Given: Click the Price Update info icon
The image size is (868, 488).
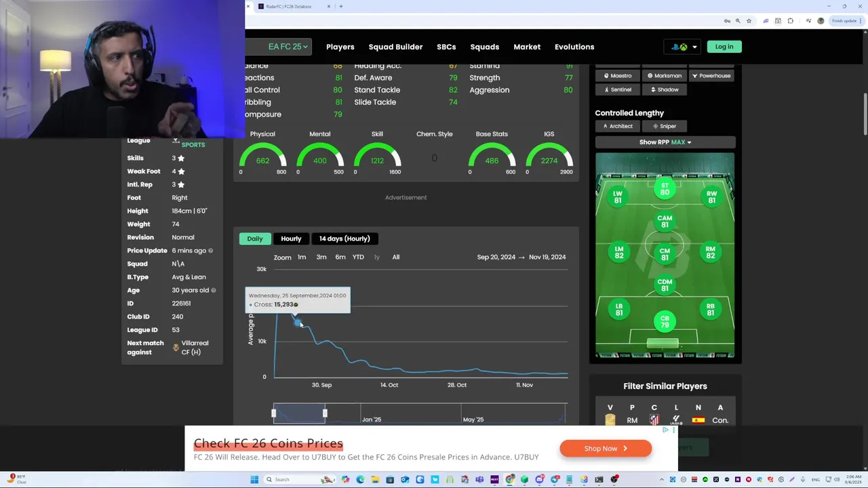Looking at the screenshot, I should [x=210, y=251].
